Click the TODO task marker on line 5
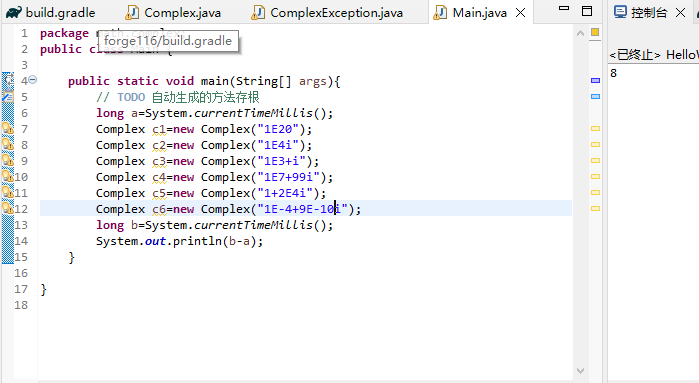Image resolution: width=699 pixels, height=383 pixels. [8, 97]
